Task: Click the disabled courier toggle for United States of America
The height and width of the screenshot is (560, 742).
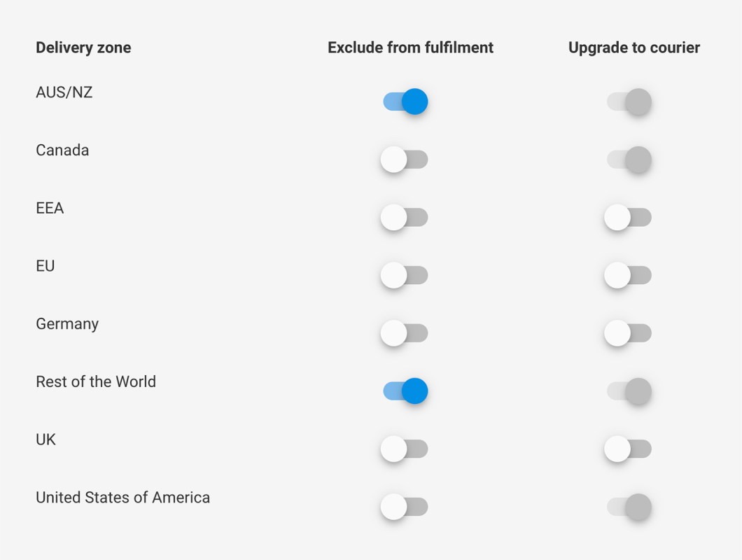Action: [x=629, y=507]
